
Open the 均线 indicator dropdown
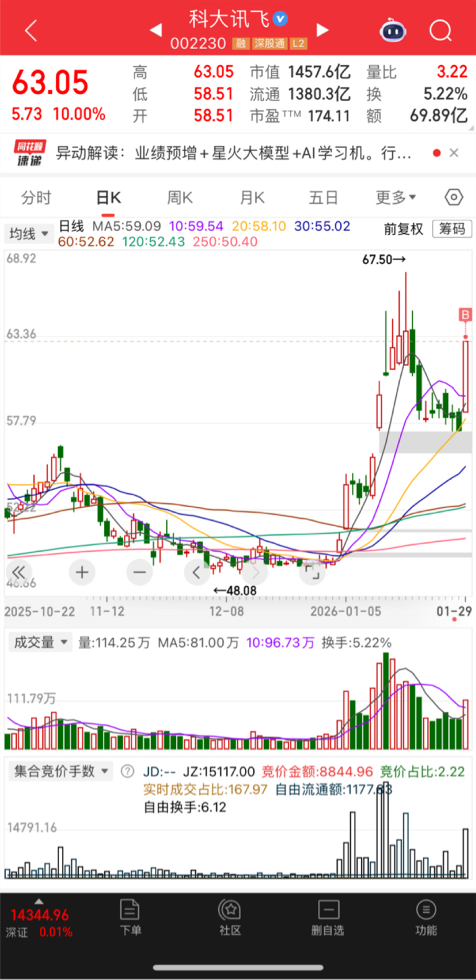tap(29, 234)
